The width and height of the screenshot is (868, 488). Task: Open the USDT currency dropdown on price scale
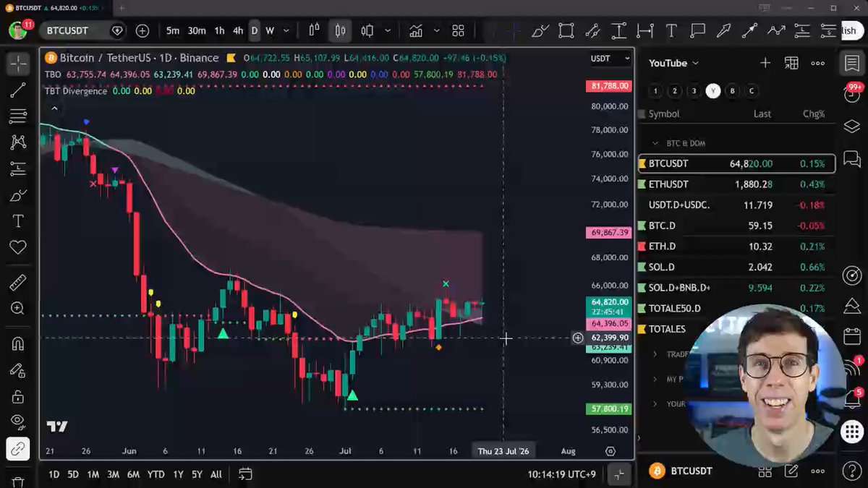[x=610, y=59]
